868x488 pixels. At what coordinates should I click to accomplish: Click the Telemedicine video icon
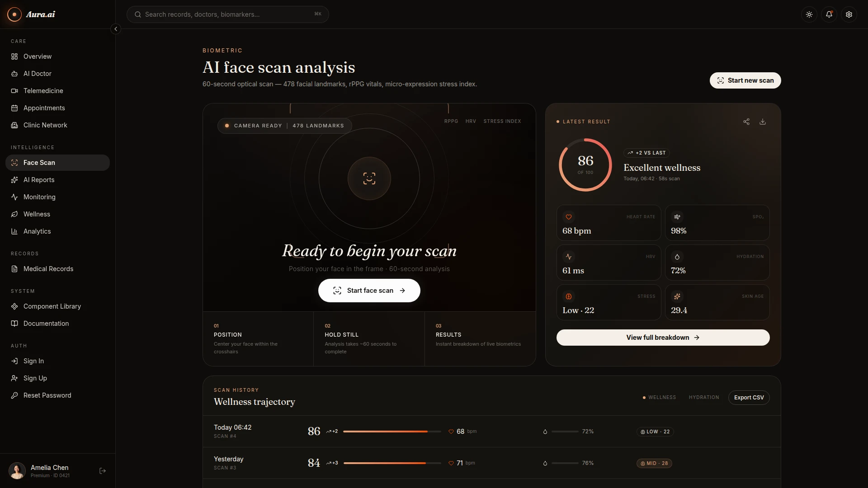click(14, 91)
